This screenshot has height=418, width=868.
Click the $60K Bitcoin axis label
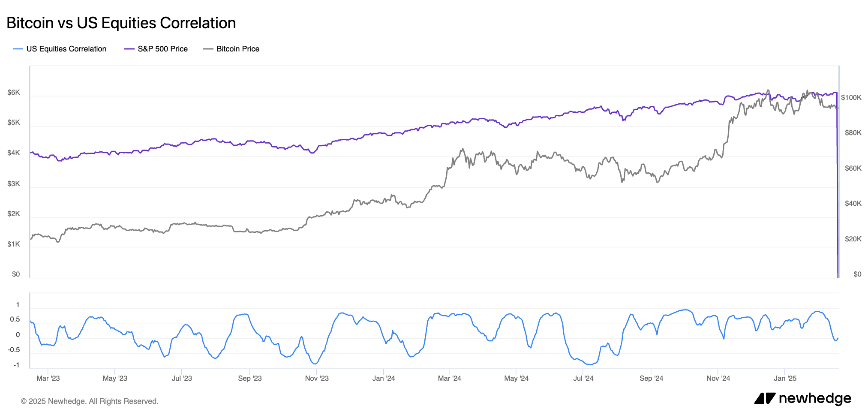(853, 168)
